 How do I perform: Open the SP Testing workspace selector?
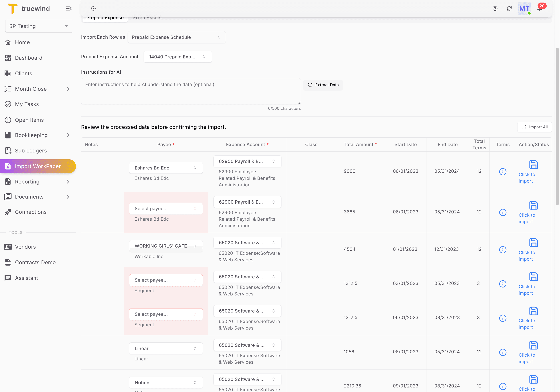[x=39, y=26]
